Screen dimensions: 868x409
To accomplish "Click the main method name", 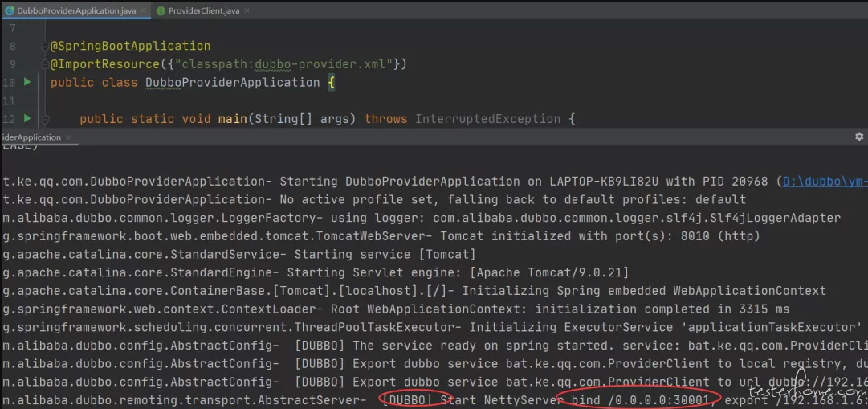I will click(x=233, y=119).
